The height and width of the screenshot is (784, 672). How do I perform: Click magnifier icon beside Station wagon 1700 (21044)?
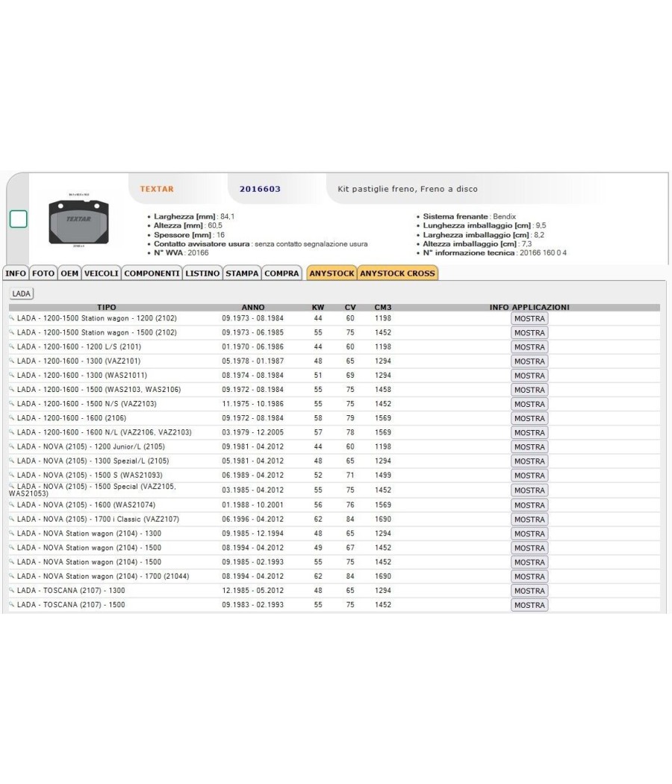tap(12, 576)
